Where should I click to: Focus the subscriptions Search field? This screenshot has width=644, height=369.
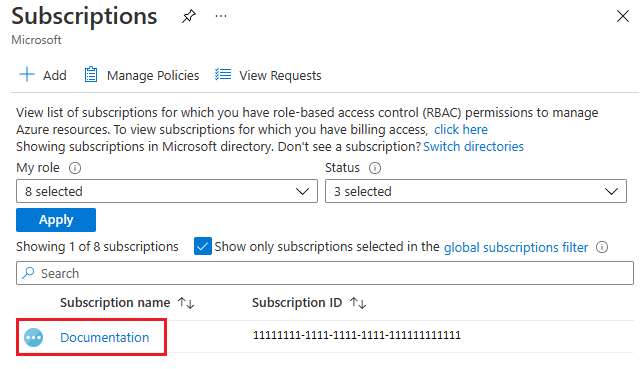click(324, 273)
